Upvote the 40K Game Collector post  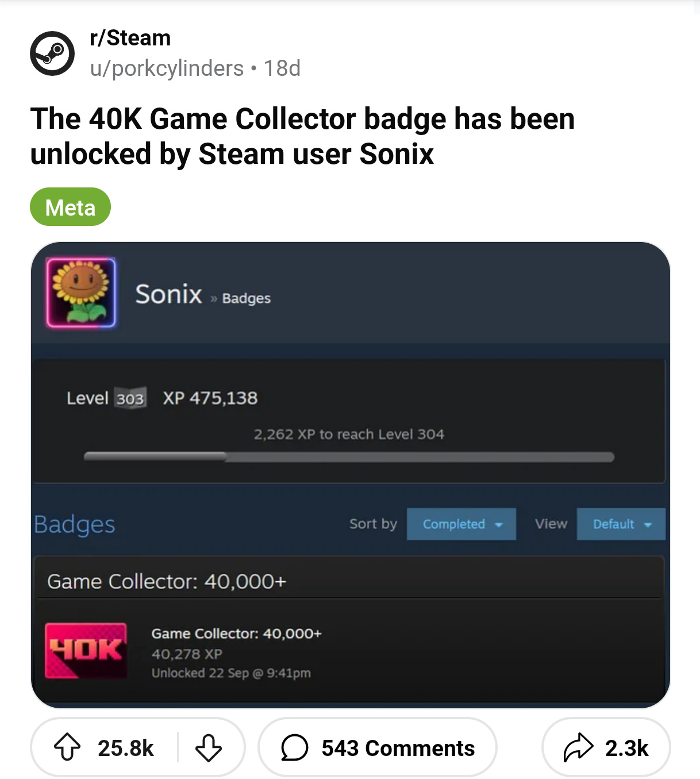[x=67, y=747]
